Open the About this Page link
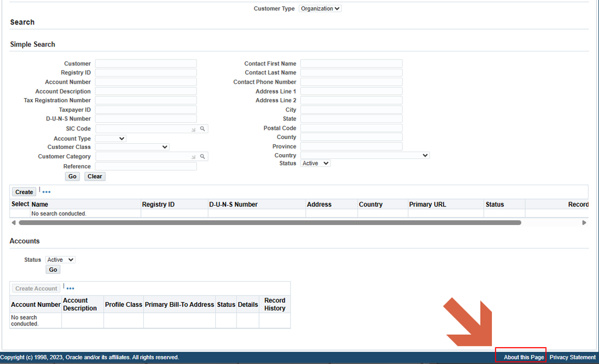The height and width of the screenshot is (364, 599). point(524,358)
